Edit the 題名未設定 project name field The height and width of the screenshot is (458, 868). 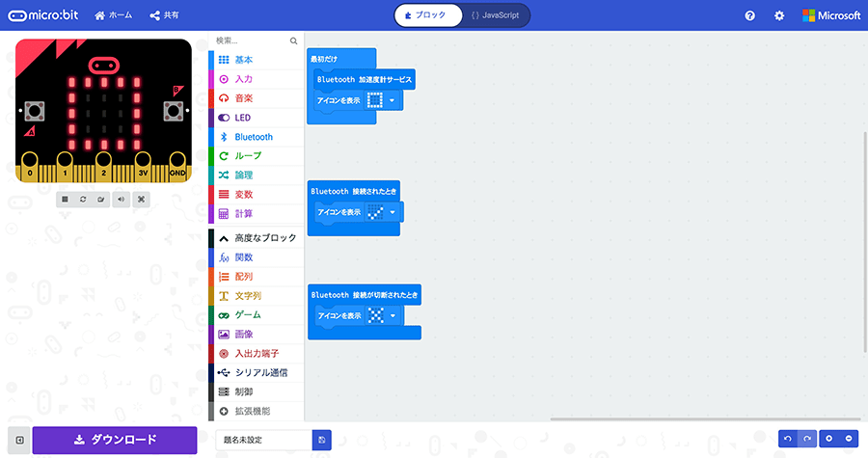point(263,441)
